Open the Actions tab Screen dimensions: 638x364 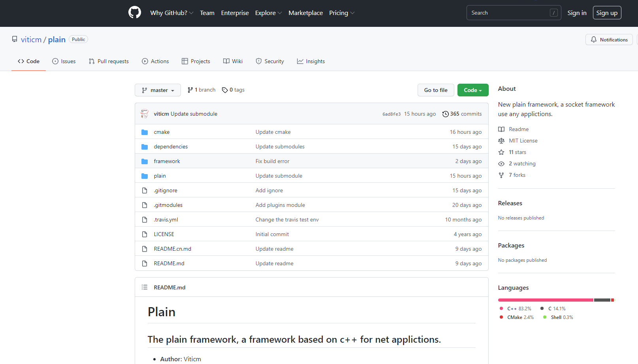coord(155,61)
